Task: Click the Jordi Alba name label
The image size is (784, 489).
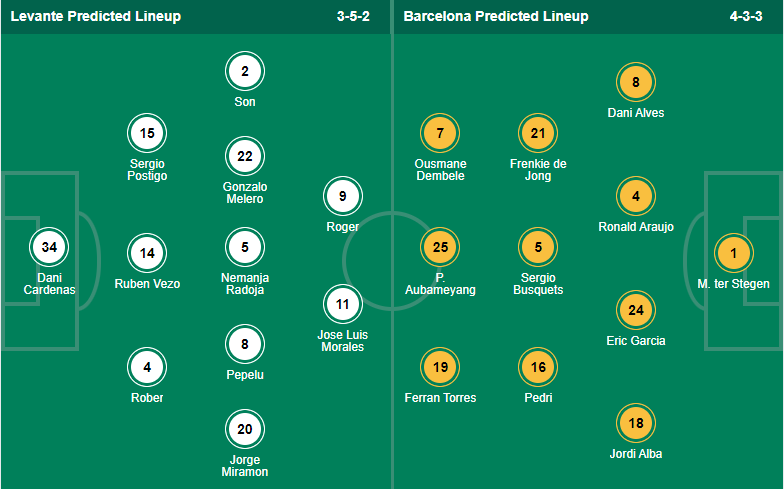Action: [x=636, y=454]
